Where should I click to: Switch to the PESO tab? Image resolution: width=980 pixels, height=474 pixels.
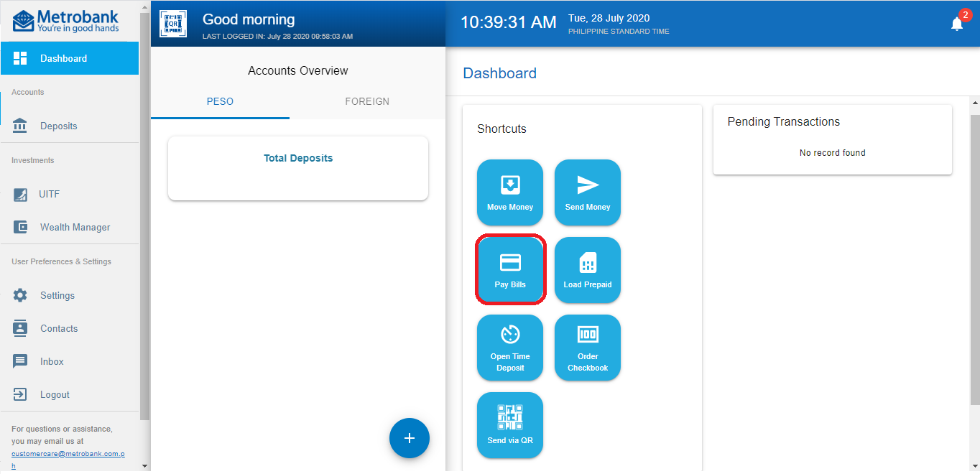(220, 101)
